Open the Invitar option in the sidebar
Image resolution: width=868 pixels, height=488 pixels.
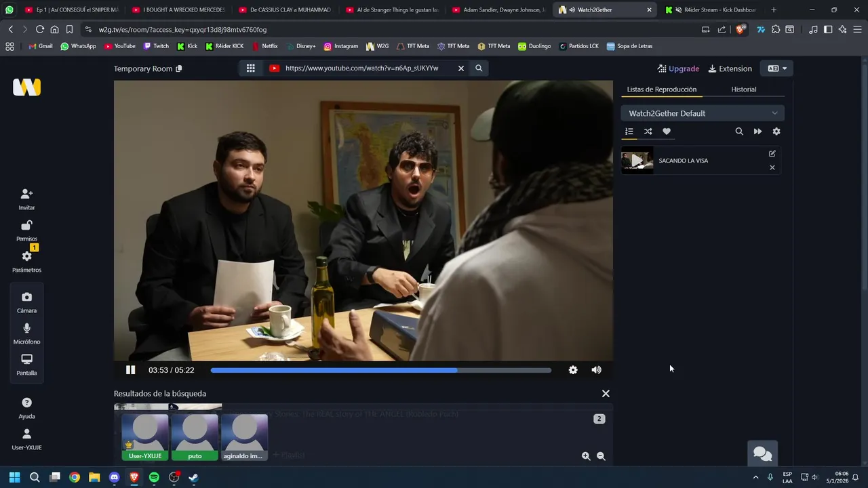[x=26, y=199]
